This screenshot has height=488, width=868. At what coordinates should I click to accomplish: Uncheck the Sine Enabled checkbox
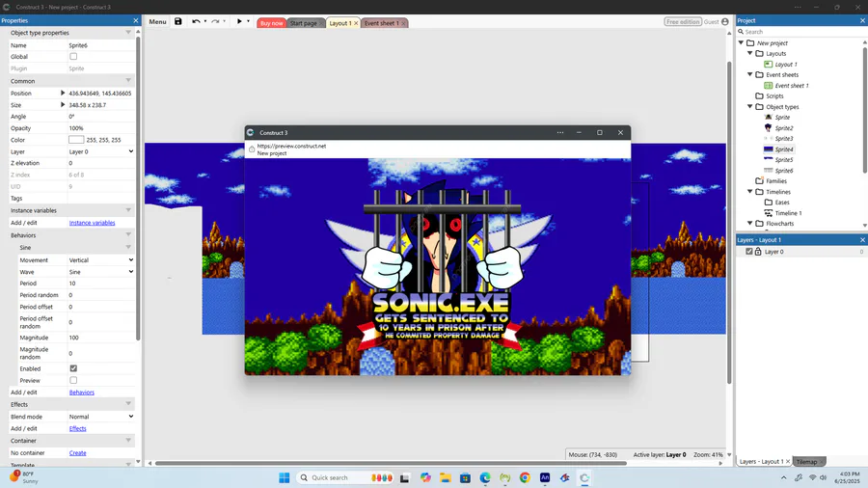coord(73,368)
